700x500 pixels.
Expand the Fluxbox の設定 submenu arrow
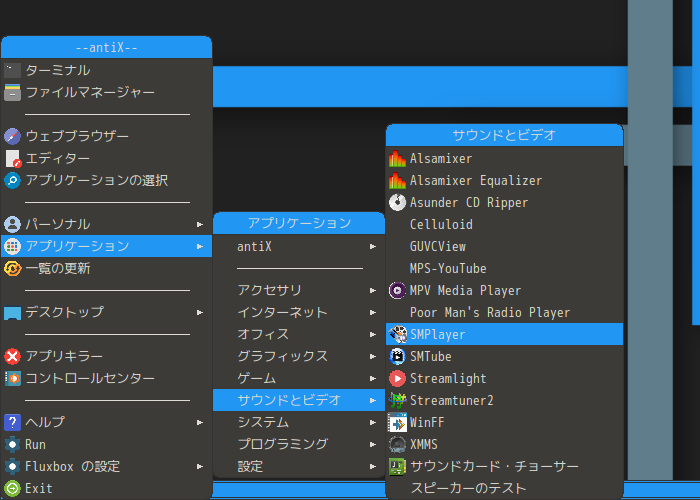(x=200, y=467)
